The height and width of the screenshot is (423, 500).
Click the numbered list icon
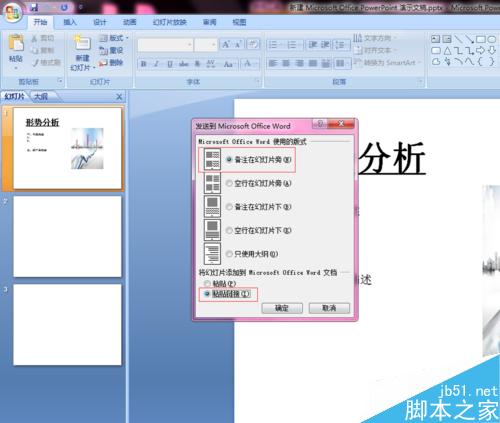tap(294, 45)
